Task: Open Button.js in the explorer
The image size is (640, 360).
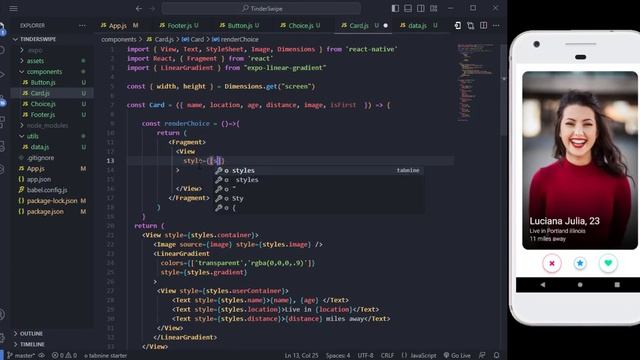Action: 43,82
